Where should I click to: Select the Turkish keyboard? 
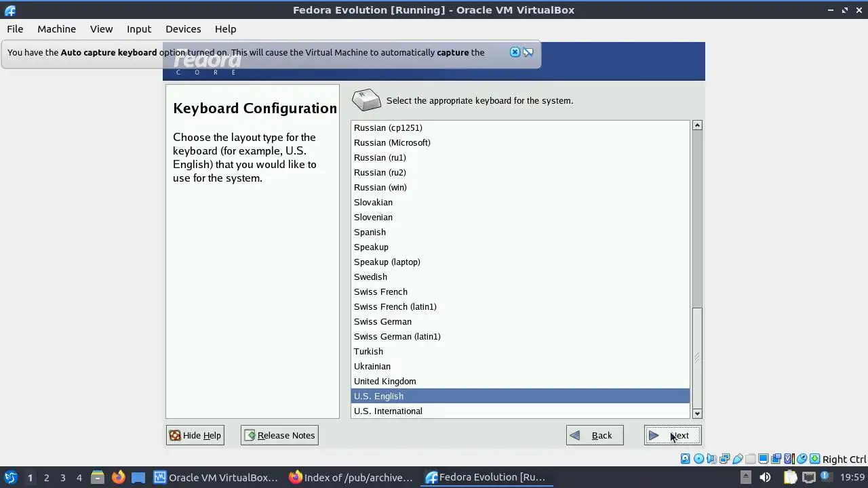tap(520, 351)
